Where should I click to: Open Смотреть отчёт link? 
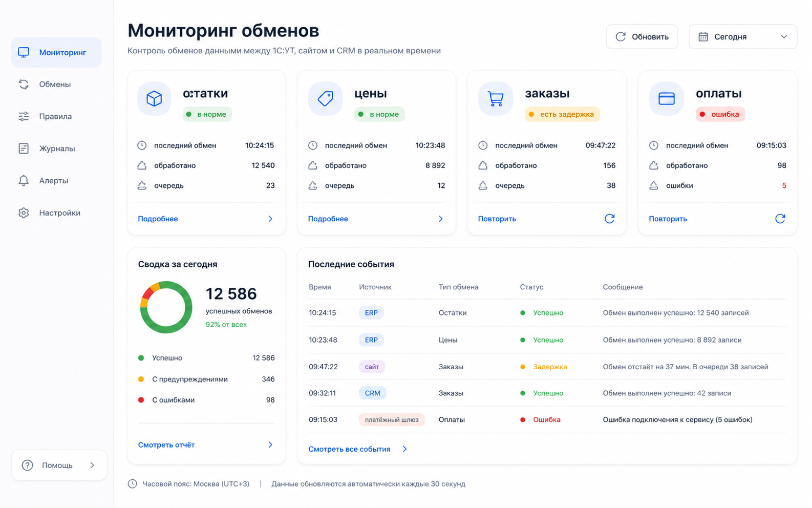point(166,445)
